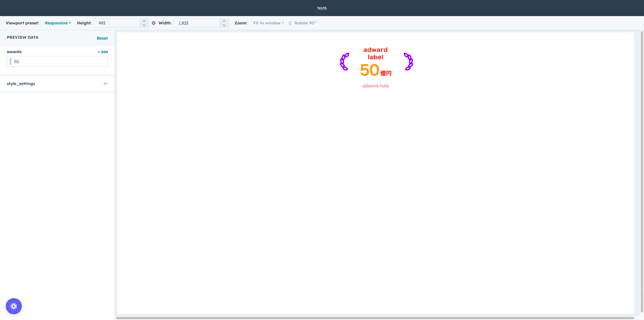This screenshot has width=644, height=320.
Task: Open the Fit to window zoom dropdown
Action: tap(268, 23)
